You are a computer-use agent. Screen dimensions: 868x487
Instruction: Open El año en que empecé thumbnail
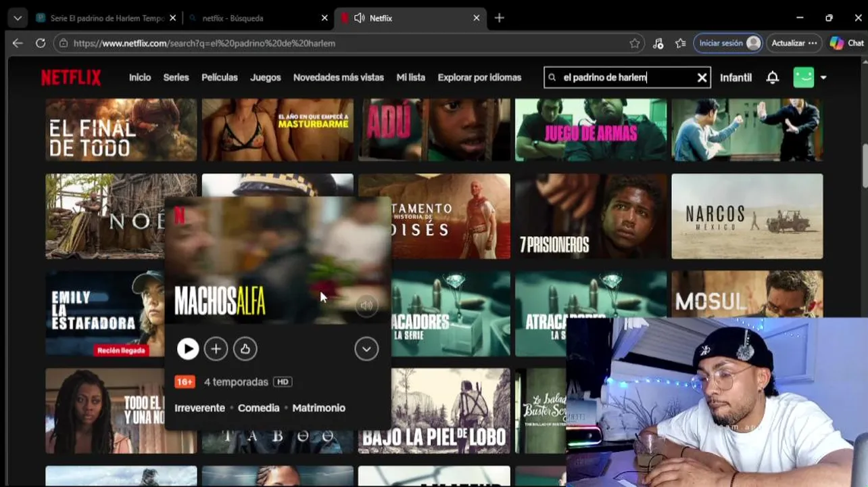pyautogui.click(x=277, y=130)
